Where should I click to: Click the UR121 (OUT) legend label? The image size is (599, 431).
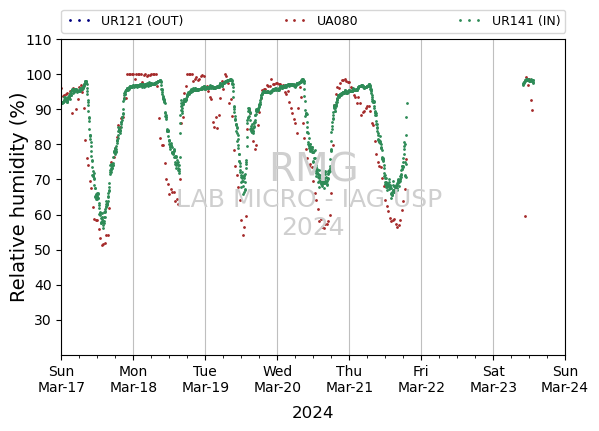coord(142,21)
